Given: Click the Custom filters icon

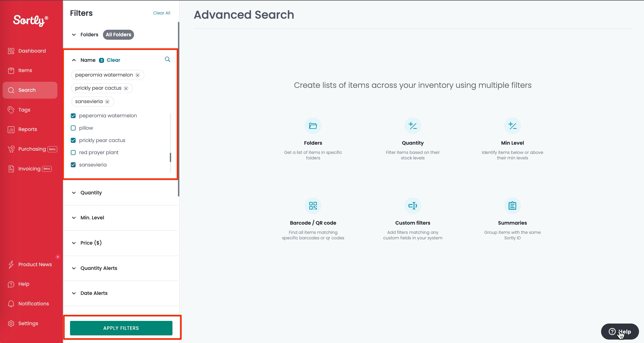Looking at the screenshot, I should [x=413, y=206].
